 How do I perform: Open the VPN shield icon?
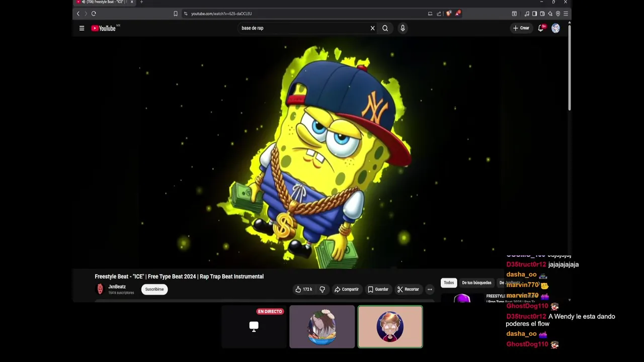[x=558, y=14]
